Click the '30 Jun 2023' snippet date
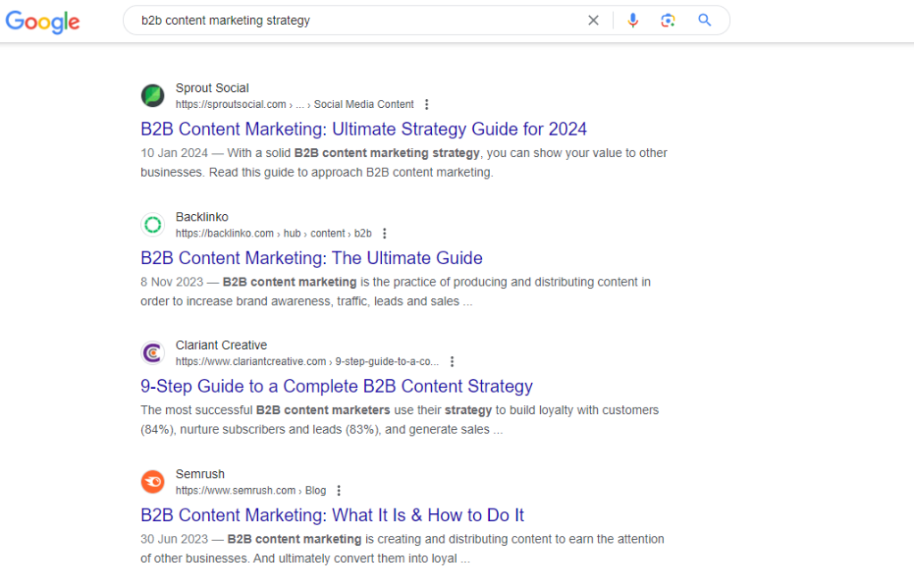This screenshot has width=914, height=588. pyautogui.click(x=174, y=539)
